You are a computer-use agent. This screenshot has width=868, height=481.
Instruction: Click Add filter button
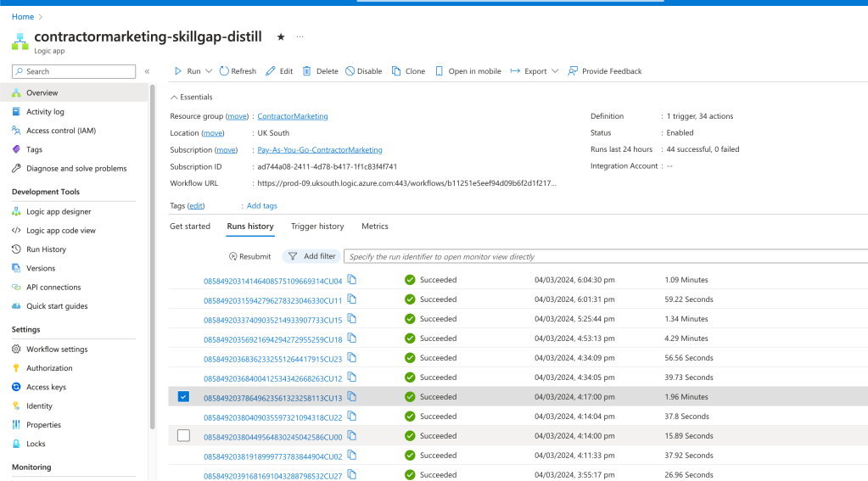(312, 256)
